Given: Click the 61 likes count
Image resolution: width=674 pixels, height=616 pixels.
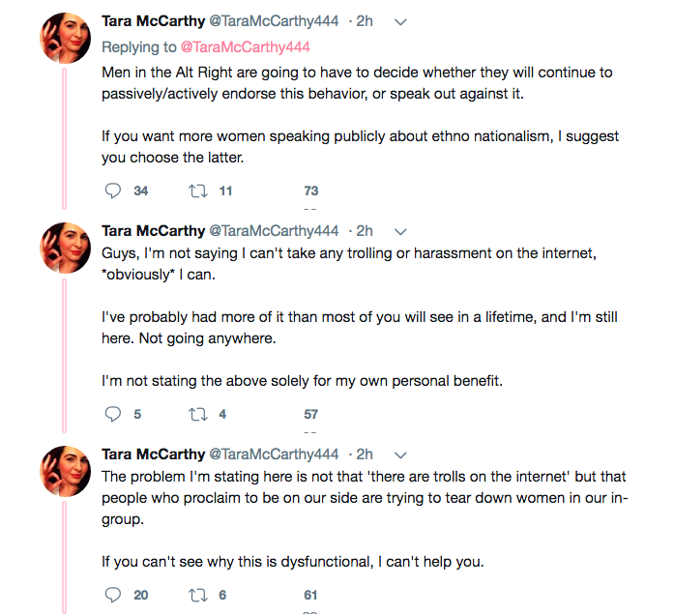Looking at the screenshot, I should [310, 595].
